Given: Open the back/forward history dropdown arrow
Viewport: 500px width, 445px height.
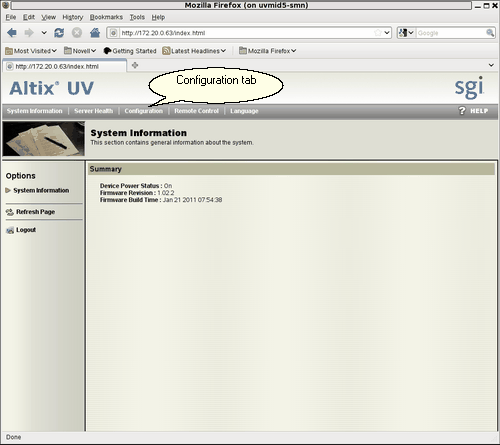Looking at the screenshot, I should (x=44, y=33).
